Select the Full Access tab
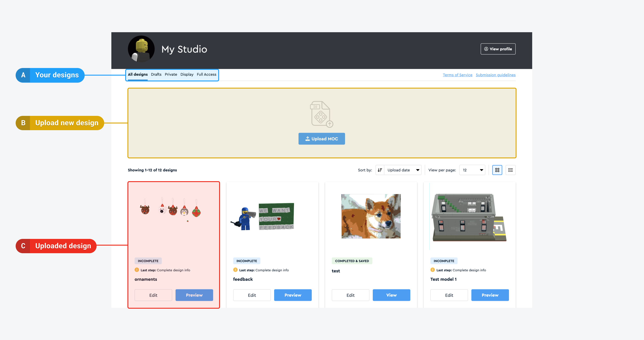This screenshot has width=644, height=340. click(x=206, y=74)
